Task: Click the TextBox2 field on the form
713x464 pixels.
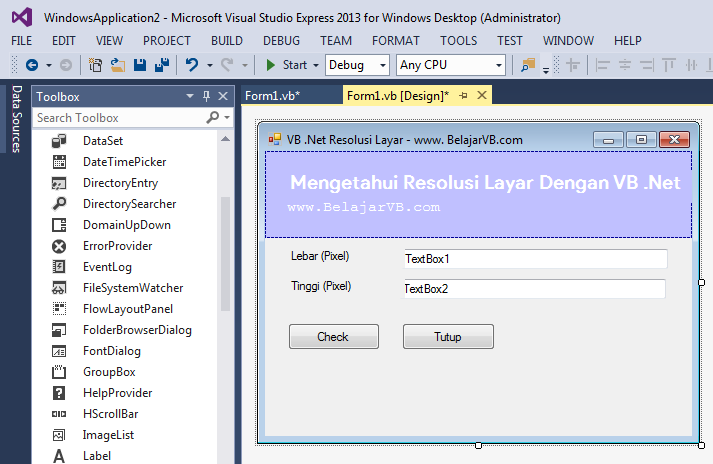Action: point(535,289)
